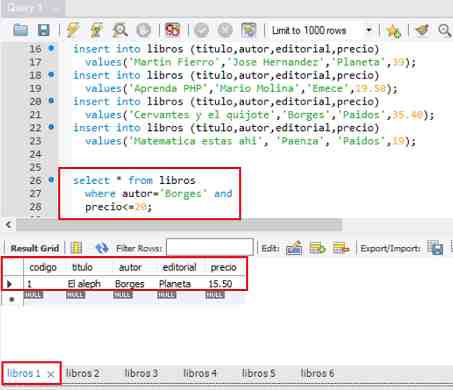The width and height of the screenshot is (453, 390).
Task: Refresh results with blue arrows icon
Action: pos(102,248)
